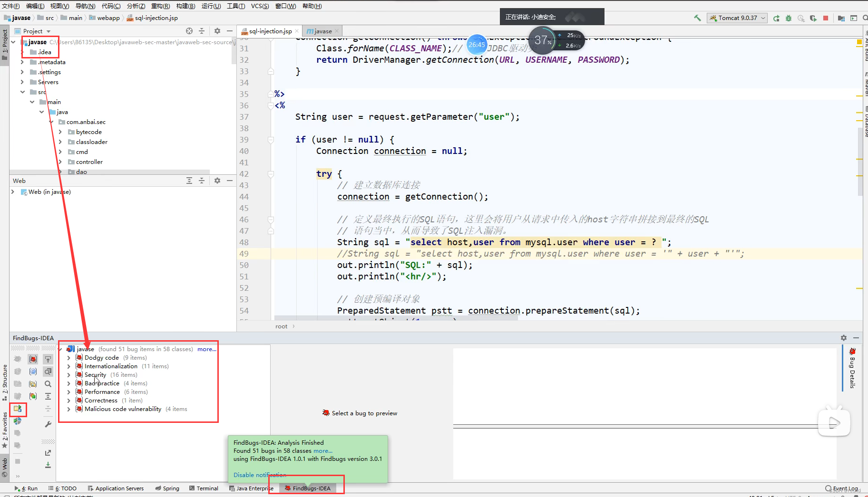Expand the .metadata folder node
The width and height of the screenshot is (868, 497).
click(22, 62)
